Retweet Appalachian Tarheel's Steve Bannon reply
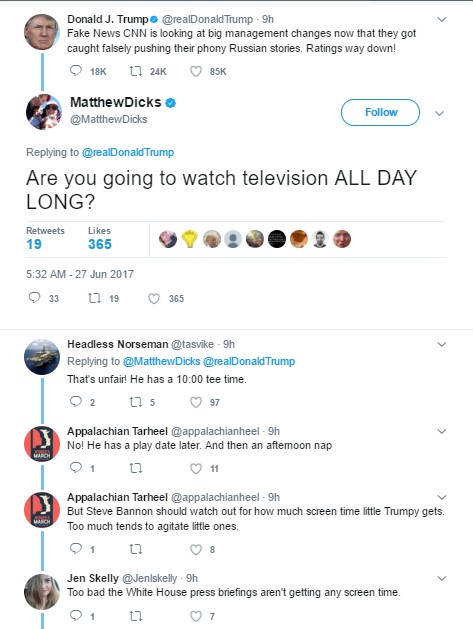 tap(136, 549)
